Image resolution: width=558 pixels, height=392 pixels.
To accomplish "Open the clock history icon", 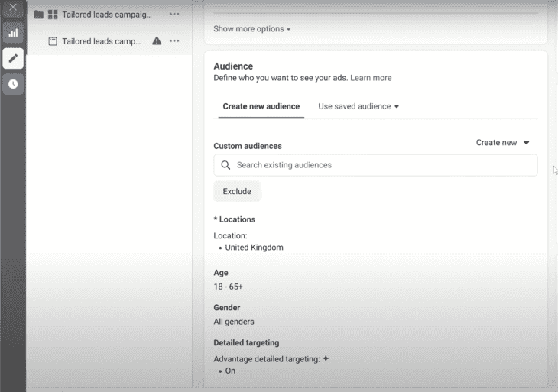I will (13, 84).
